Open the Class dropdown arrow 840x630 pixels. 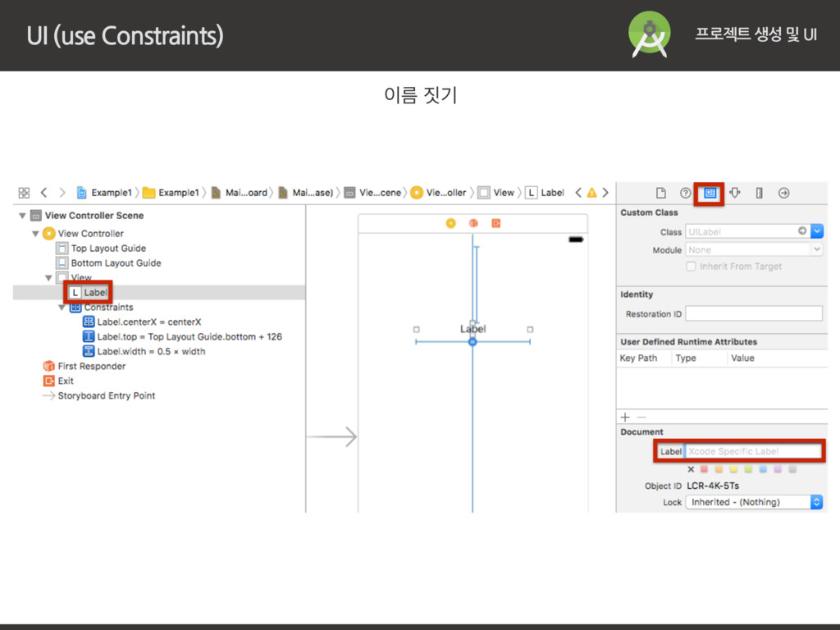817,231
